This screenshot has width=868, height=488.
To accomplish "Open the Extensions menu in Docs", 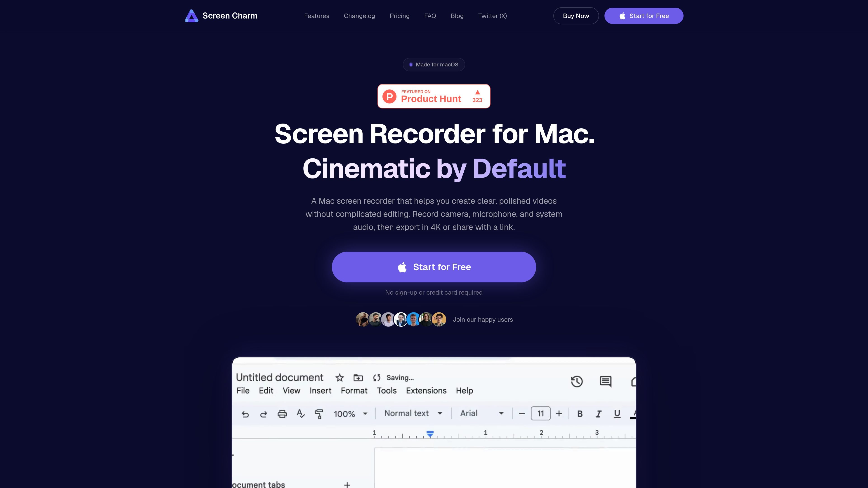I will pos(426,390).
